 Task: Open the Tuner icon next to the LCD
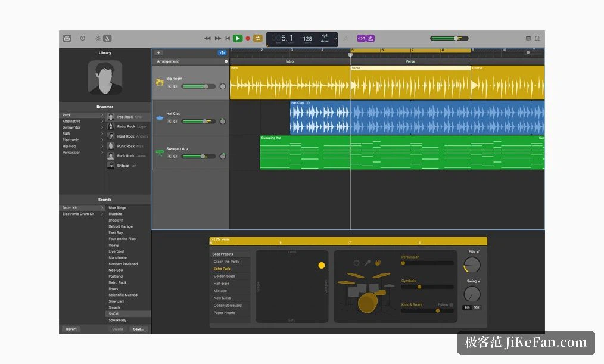[x=345, y=38]
